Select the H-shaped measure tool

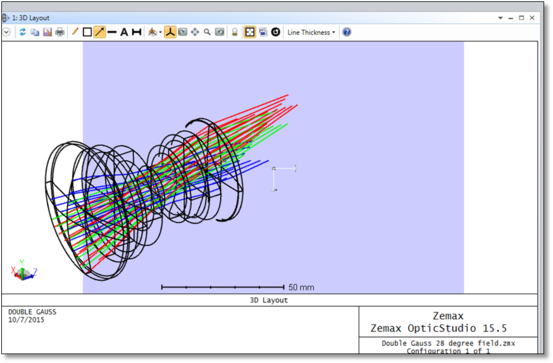coord(136,32)
